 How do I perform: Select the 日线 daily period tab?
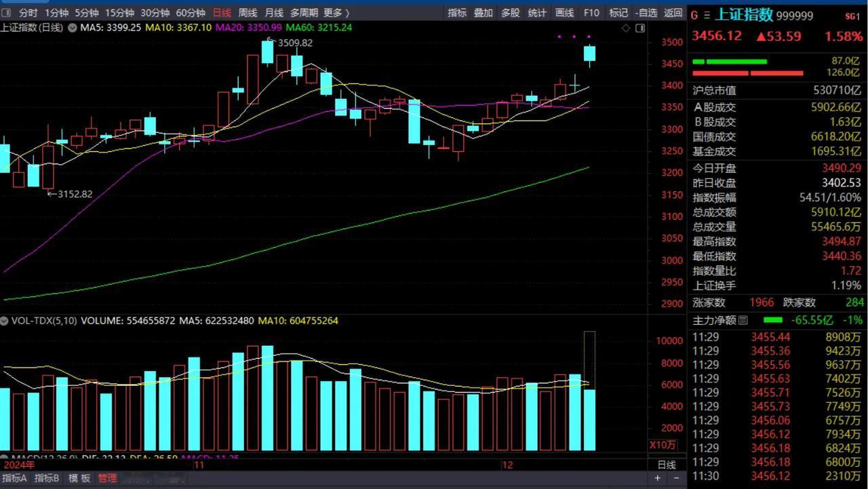pyautogui.click(x=221, y=13)
